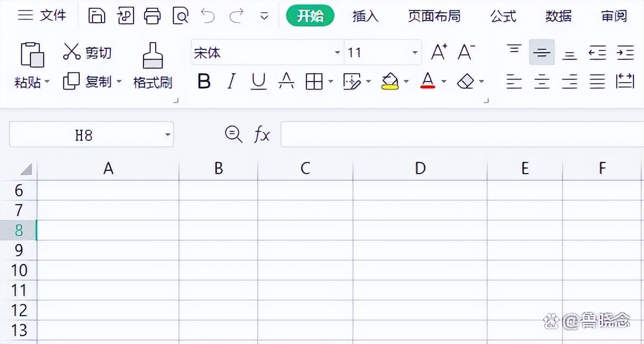Increase font size with A+ icon
The image size is (644, 344).
tap(439, 52)
